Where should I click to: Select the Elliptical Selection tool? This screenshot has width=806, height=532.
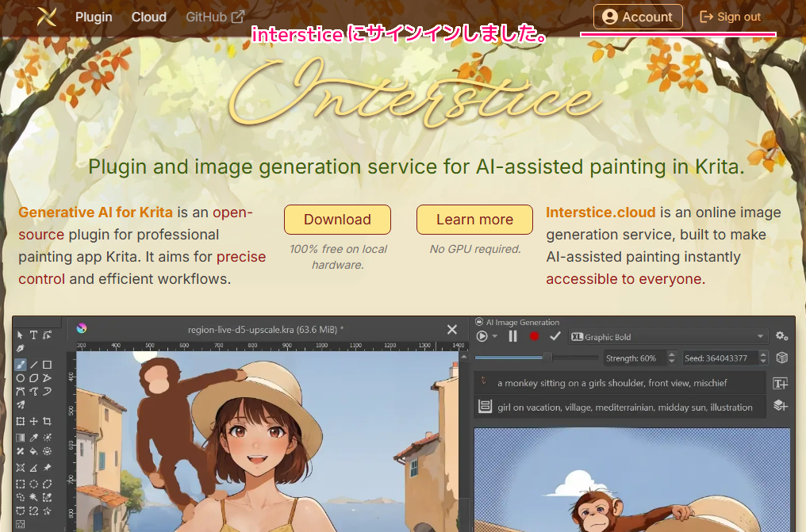tap(33, 484)
